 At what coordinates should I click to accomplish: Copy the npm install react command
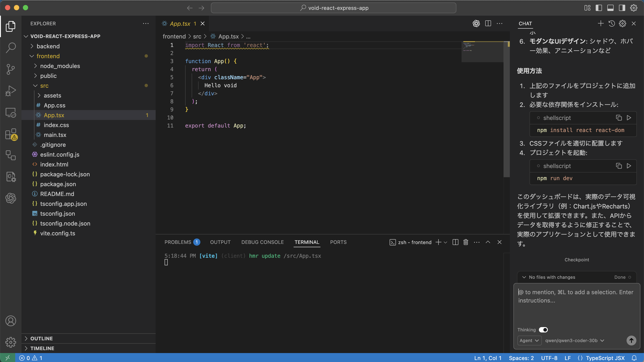(619, 118)
